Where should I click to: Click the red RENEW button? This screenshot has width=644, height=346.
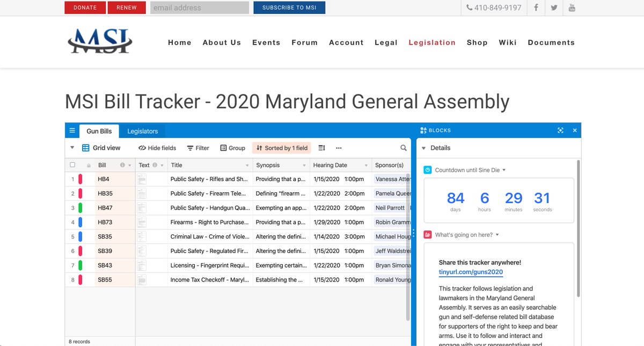point(126,8)
